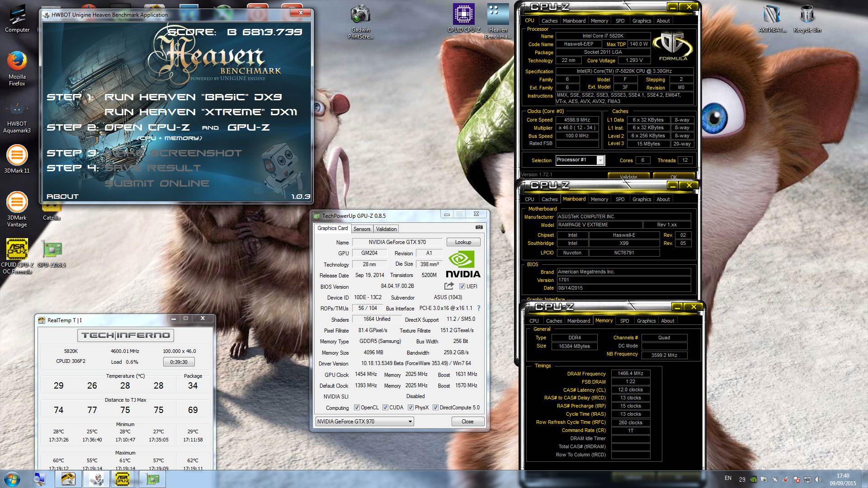Click the BIOS version field 84.04.1F.00.2B
Viewport: 868px width, 488px height.
tap(397, 286)
